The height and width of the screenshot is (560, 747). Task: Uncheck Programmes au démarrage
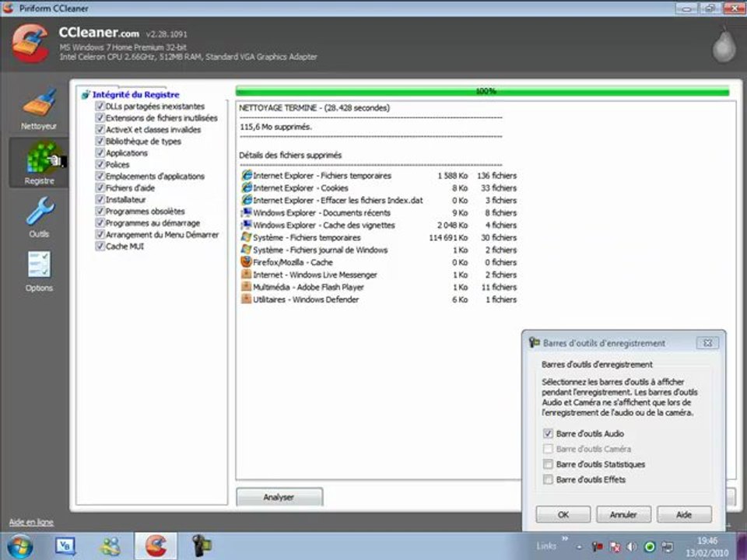pyautogui.click(x=100, y=223)
